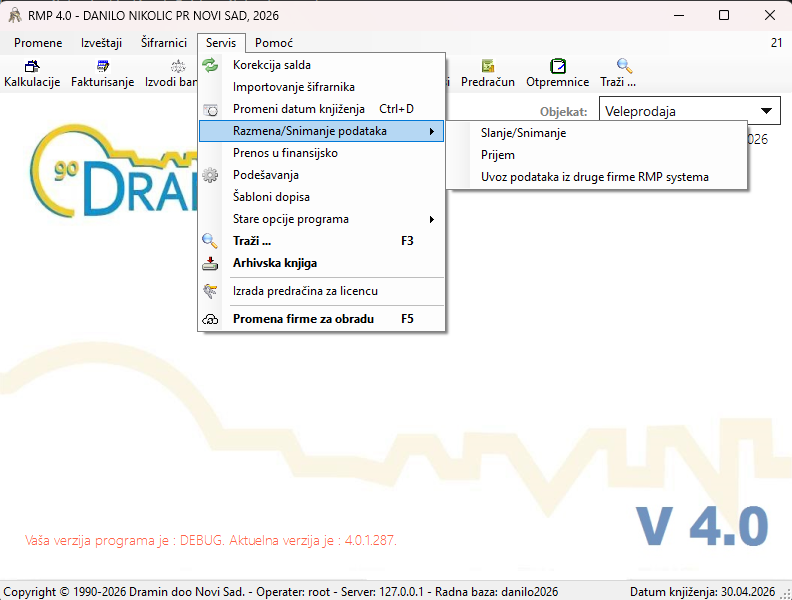
Task: Open the Predračun toolbar icon
Action: [x=488, y=66]
